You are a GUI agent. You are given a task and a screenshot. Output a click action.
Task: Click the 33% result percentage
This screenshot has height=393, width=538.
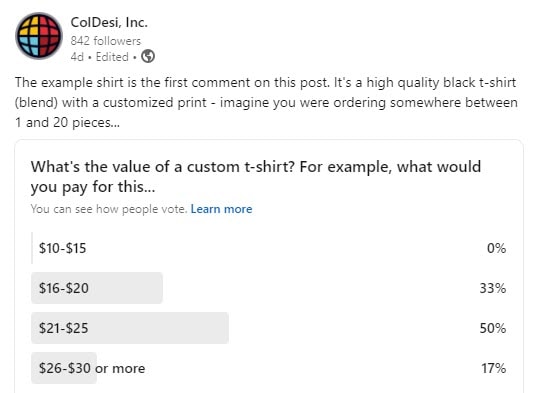(x=493, y=288)
